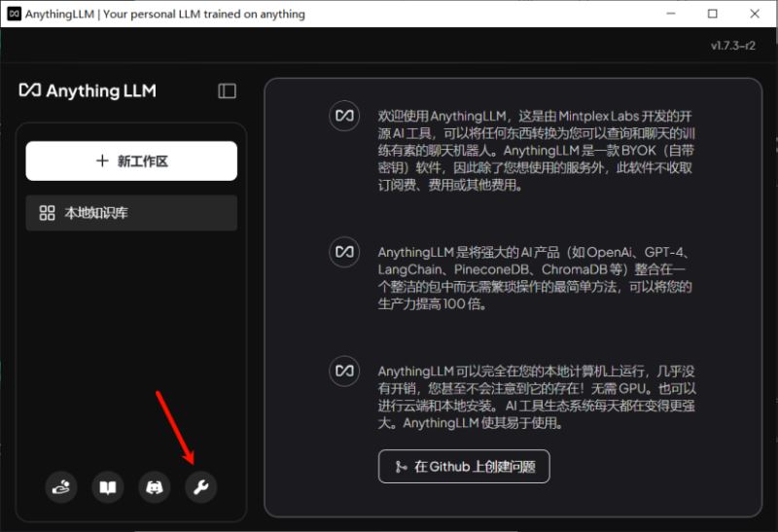Open the Discord community icon
This screenshot has width=778, height=532.
(x=155, y=487)
